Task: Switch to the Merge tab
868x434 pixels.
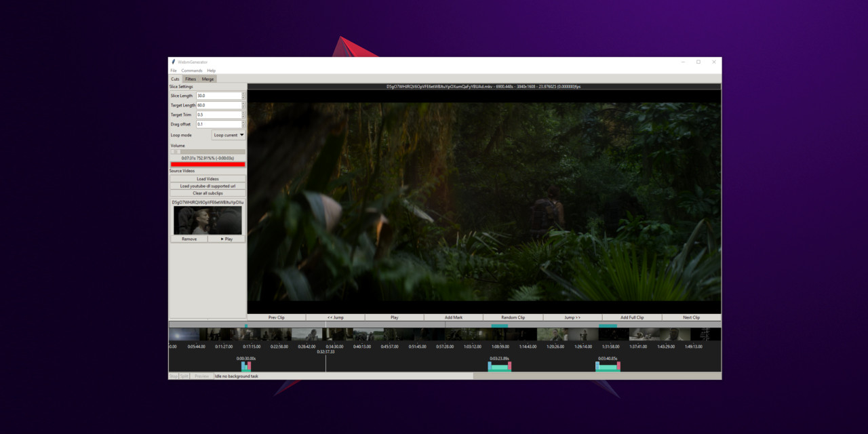Action: click(x=207, y=79)
